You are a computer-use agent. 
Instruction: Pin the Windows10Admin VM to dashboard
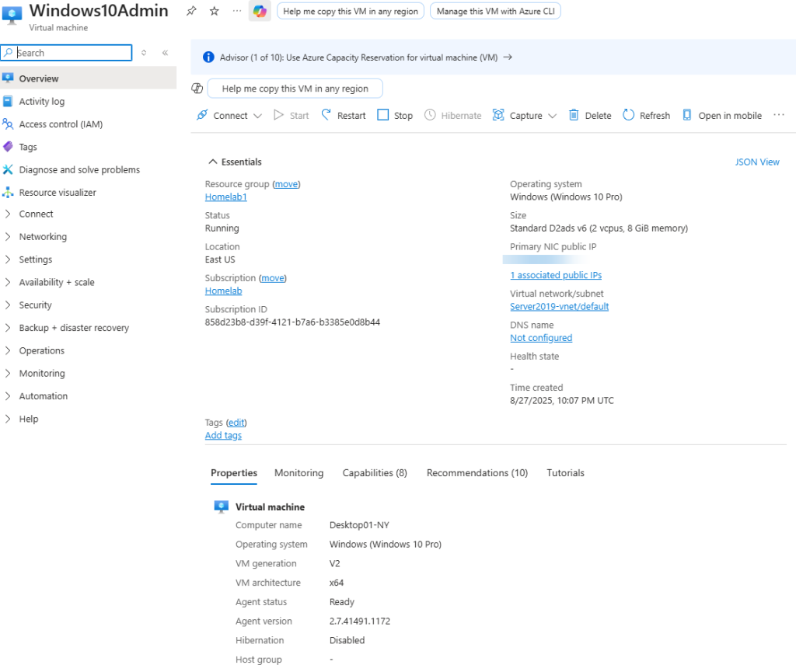click(191, 11)
